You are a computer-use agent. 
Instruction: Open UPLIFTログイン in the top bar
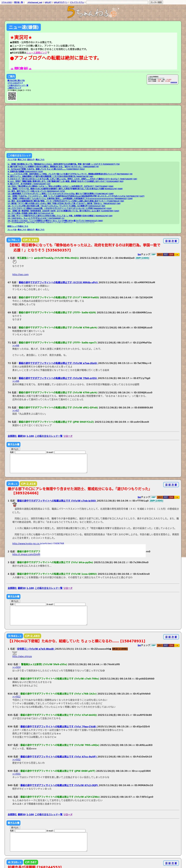point(61,2)
